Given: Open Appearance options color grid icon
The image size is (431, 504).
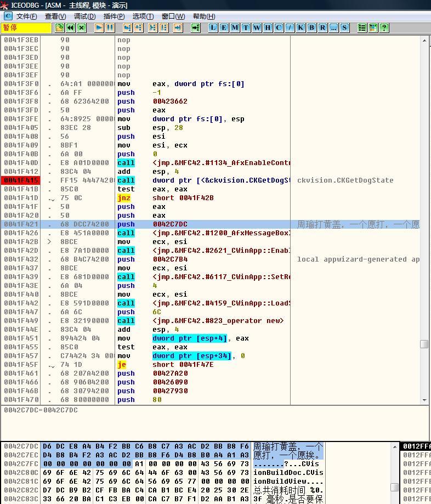Looking at the screenshot, I should click(x=373, y=27).
